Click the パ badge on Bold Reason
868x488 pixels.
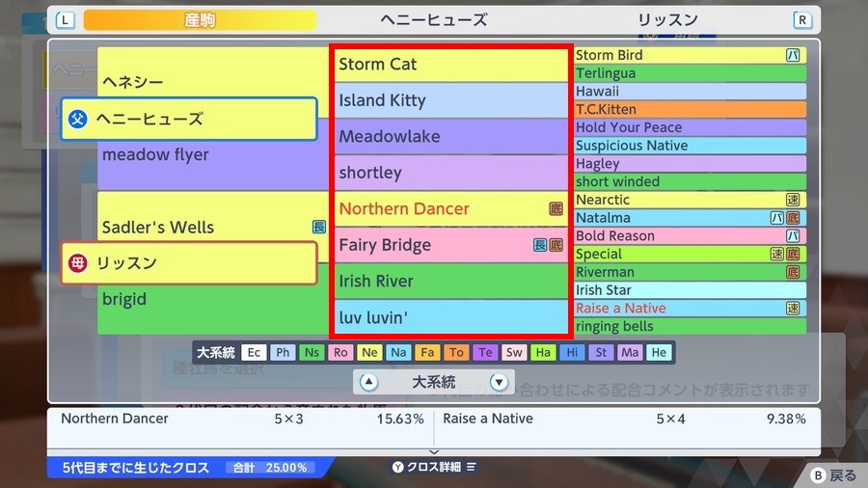pyautogui.click(x=793, y=235)
